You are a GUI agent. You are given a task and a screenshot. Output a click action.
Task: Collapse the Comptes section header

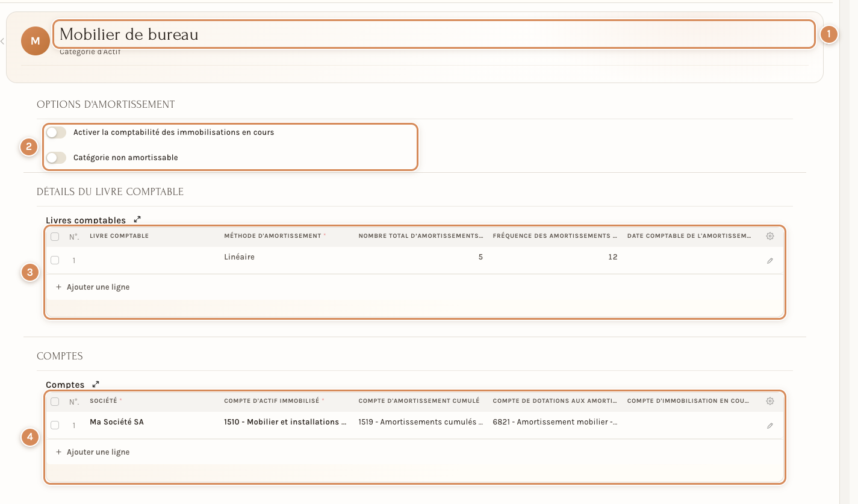coord(60,356)
